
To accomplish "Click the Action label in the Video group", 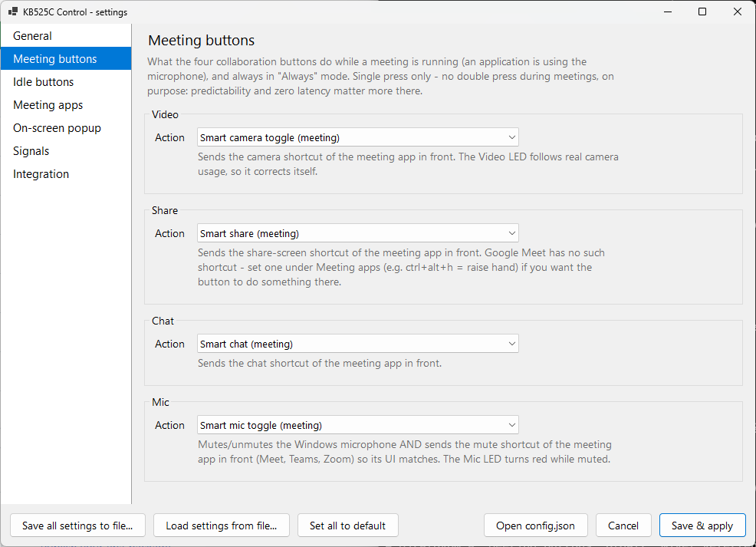I will (169, 137).
